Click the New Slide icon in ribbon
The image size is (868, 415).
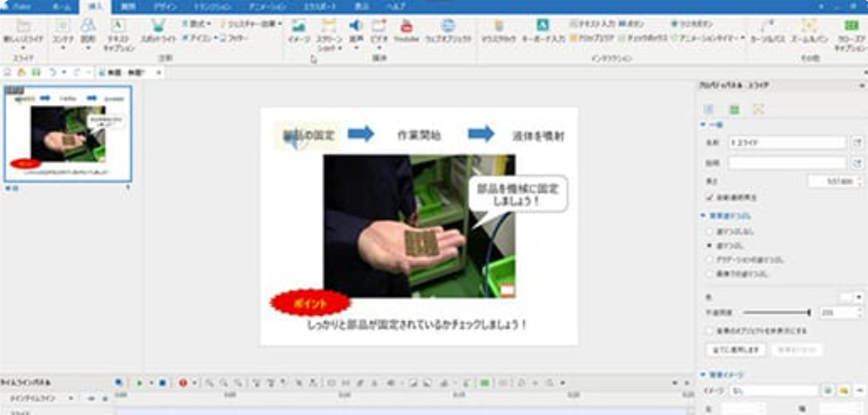tap(23, 26)
